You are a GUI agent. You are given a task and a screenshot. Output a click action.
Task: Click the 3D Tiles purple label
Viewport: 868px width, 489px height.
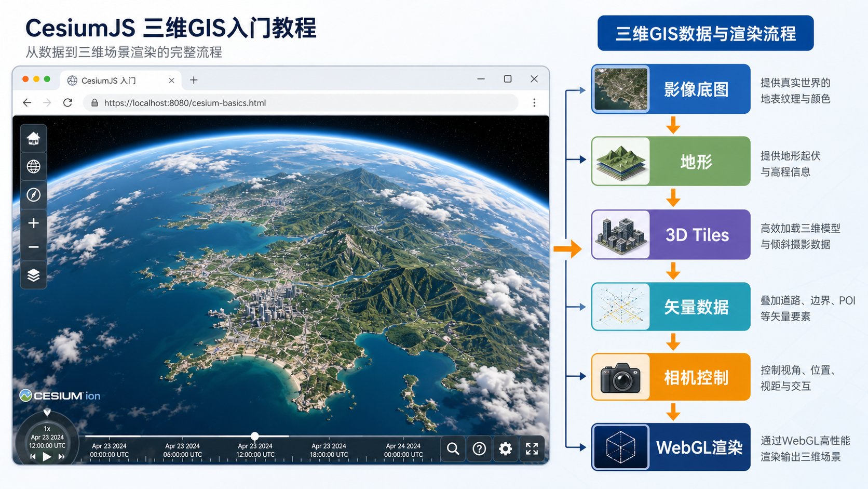pyautogui.click(x=697, y=235)
